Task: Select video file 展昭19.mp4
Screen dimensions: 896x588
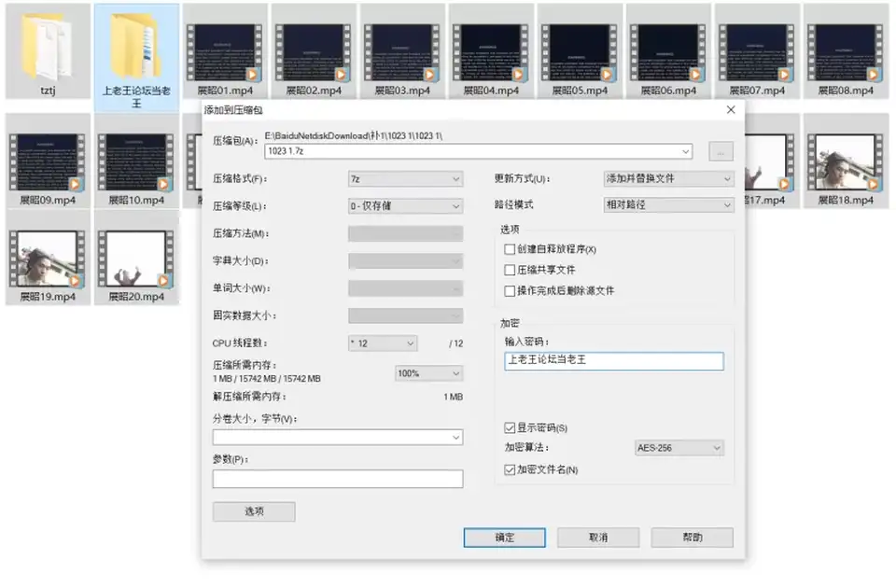Action: pyautogui.click(x=48, y=259)
